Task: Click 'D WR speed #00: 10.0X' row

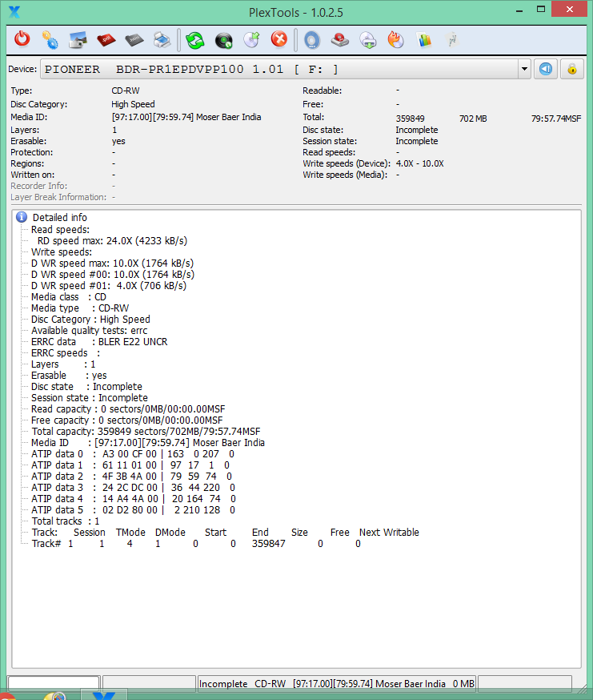Action: point(113,275)
